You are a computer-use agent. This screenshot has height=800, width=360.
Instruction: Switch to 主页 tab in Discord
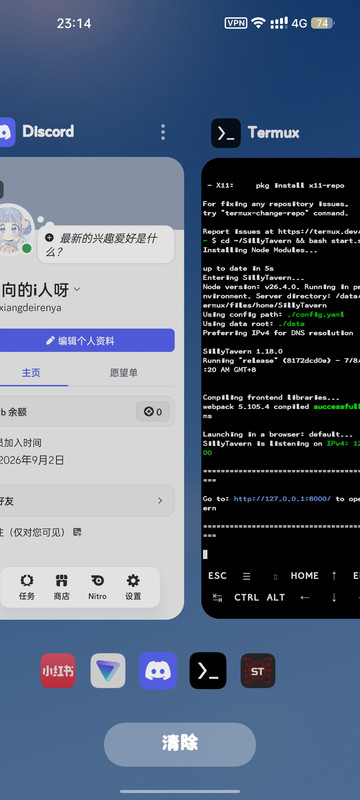(x=31, y=372)
